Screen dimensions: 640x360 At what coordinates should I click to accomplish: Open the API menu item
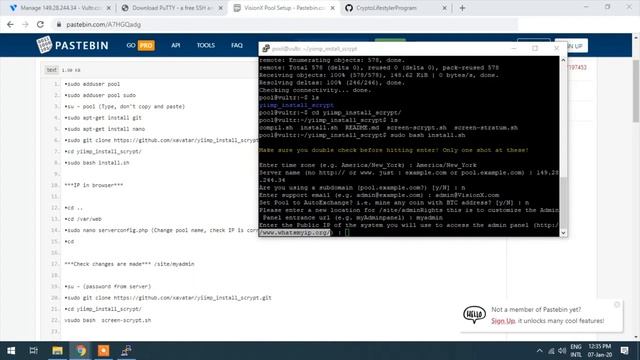176,45
